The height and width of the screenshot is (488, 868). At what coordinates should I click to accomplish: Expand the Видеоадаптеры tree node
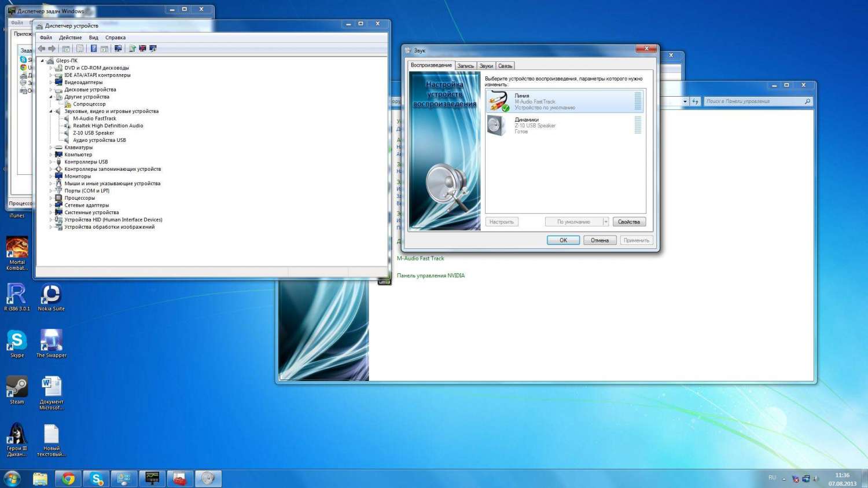click(x=51, y=82)
